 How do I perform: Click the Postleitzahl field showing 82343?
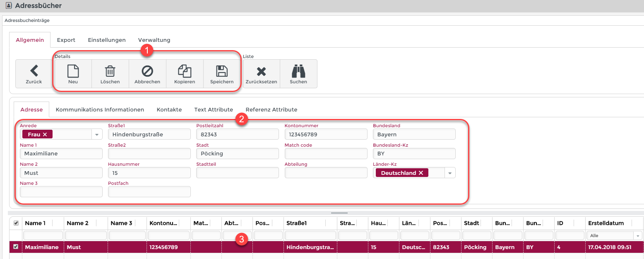[238, 134]
